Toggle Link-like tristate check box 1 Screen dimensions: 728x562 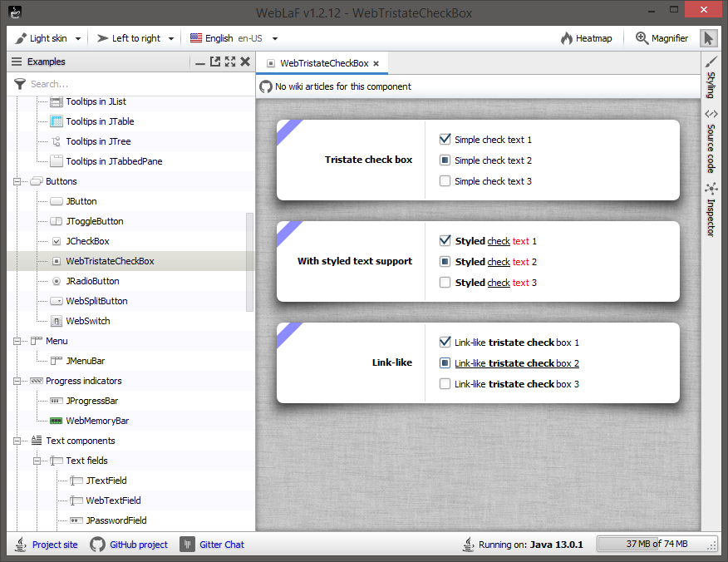click(x=445, y=343)
